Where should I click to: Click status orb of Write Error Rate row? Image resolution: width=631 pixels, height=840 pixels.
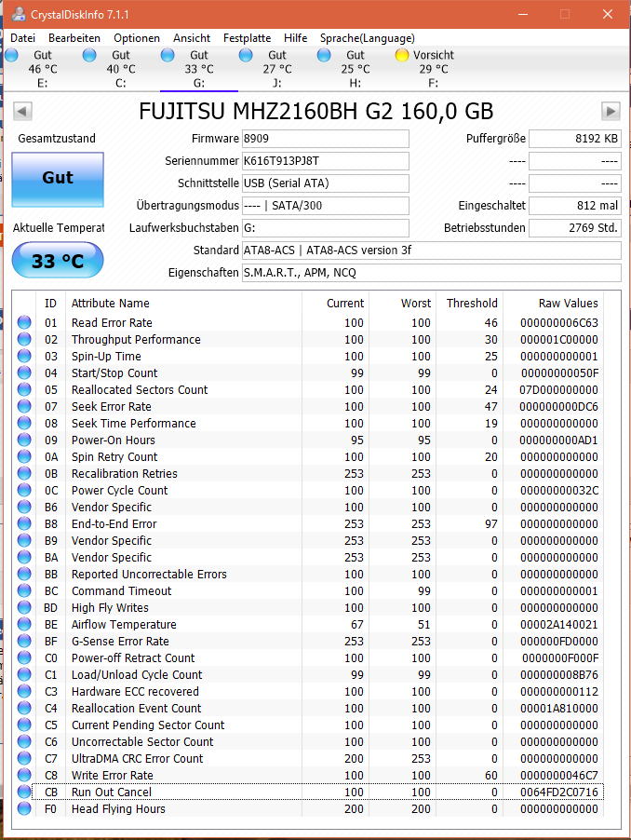(x=24, y=775)
